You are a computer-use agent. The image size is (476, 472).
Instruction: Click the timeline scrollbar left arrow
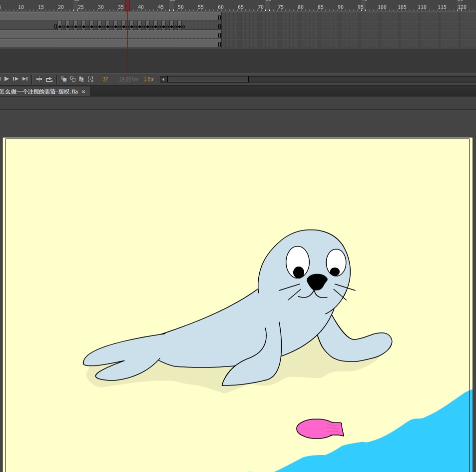click(x=163, y=79)
